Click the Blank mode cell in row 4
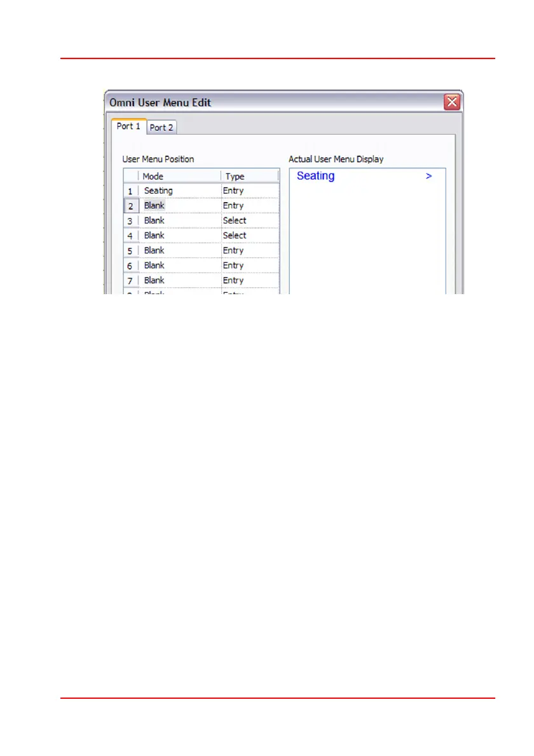The width and height of the screenshot is (534, 756). click(x=181, y=236)
